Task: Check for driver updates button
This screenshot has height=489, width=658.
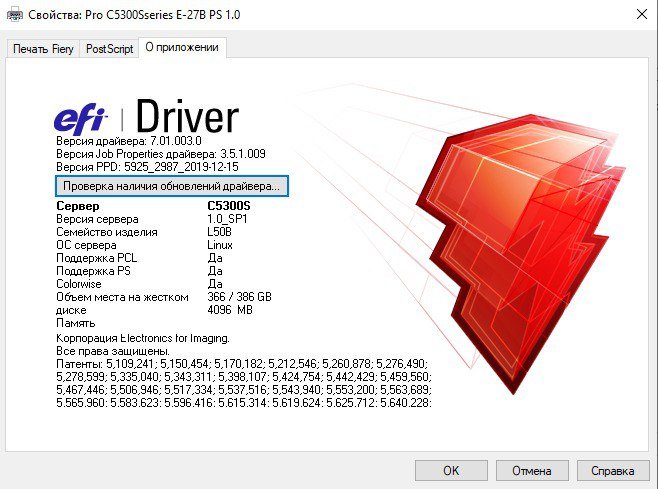Action: coord(172,186)
